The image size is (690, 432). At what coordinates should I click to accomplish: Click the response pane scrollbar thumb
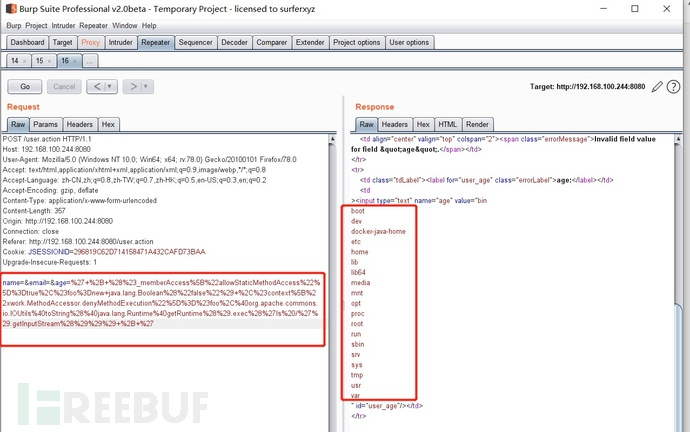[x=678, y=367]
